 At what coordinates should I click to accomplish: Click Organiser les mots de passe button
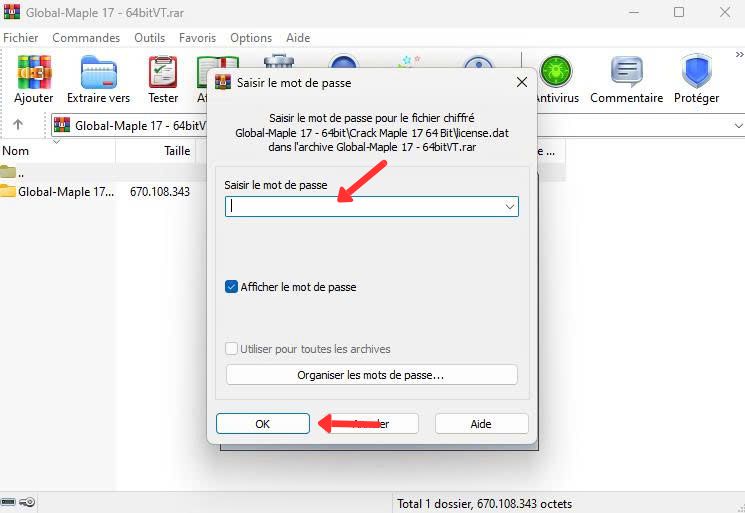pyautogui.click(x=371, y=375)
